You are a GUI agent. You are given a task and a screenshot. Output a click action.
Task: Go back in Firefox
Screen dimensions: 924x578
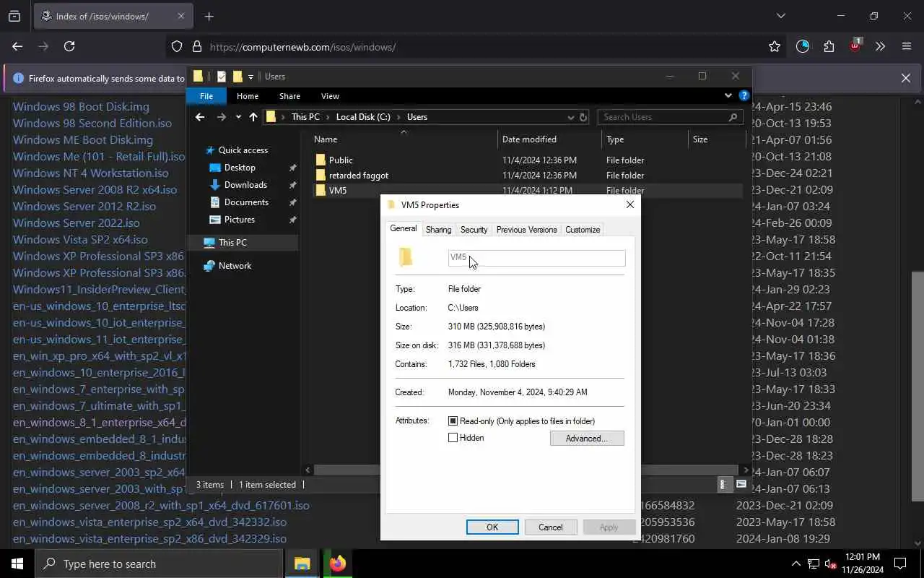pyautogui.click(x=17, y=46)
